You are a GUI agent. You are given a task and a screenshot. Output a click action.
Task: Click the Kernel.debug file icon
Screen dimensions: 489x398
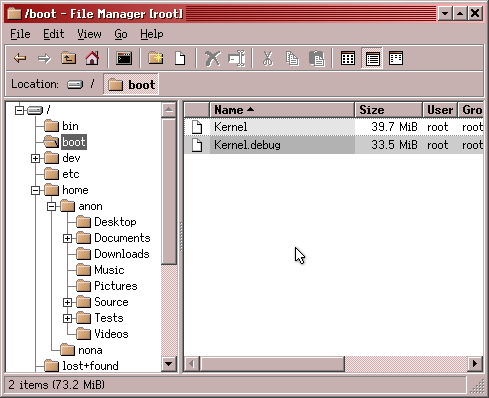[197, 145]
